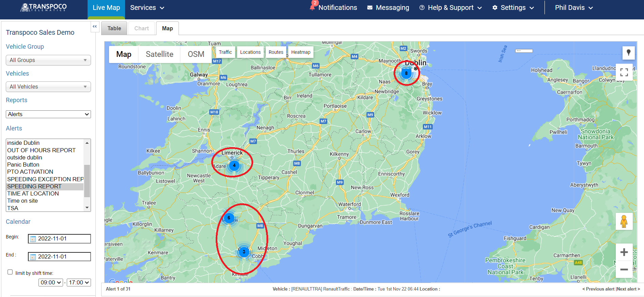Click the Mallow cluster marker 6
Image resolution: width=644 pixels, height=297 pixels.
click(x=229, y=218)
